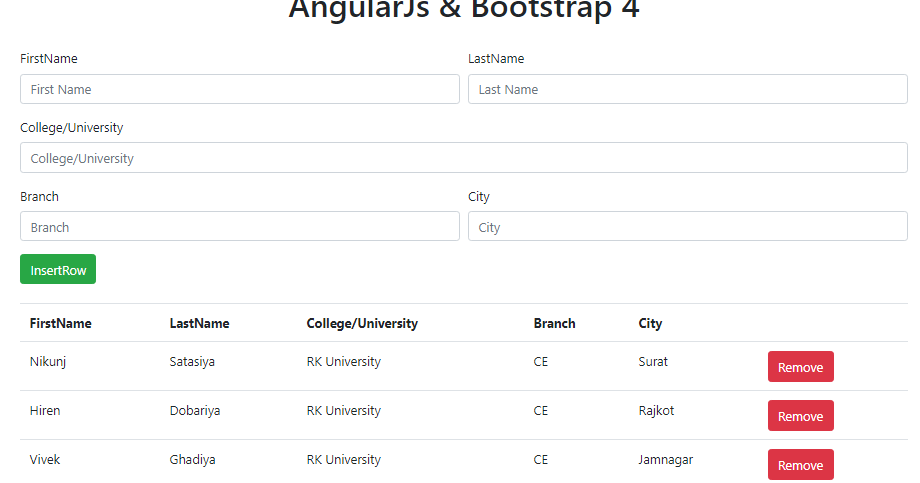Click the green InsertRow button
Screen dimensions: 920x483
pos(58,269)
